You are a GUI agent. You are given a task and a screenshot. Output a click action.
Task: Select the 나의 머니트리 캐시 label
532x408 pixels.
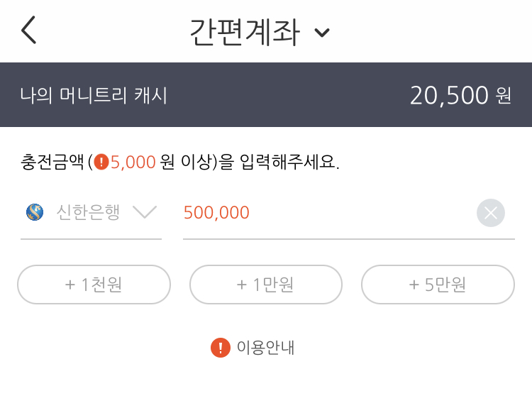[x=94, y=95]
